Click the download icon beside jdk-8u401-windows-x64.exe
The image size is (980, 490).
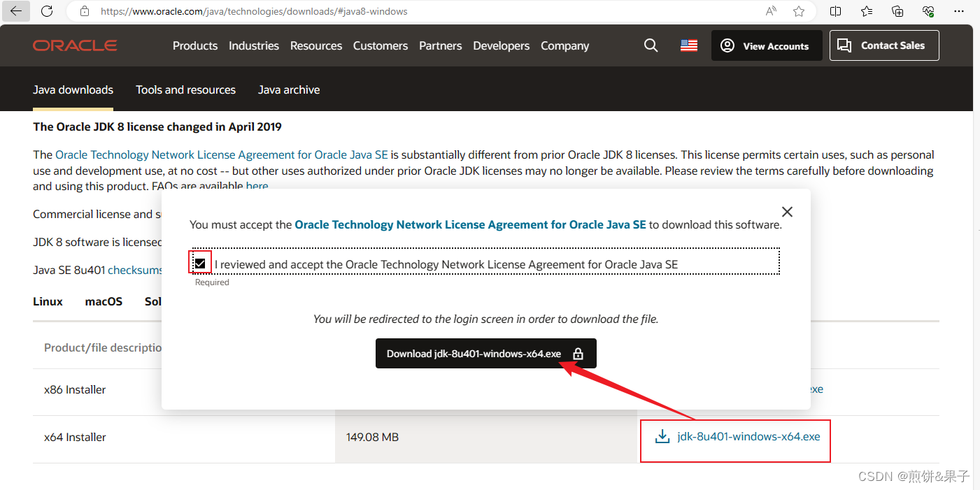point(662,437)
